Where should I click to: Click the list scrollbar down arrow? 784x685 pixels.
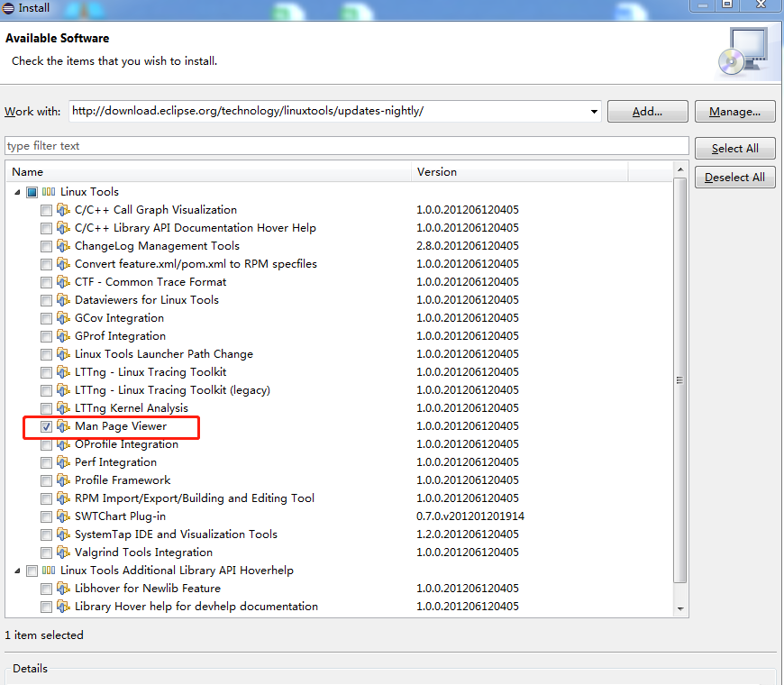coord(680,609)
